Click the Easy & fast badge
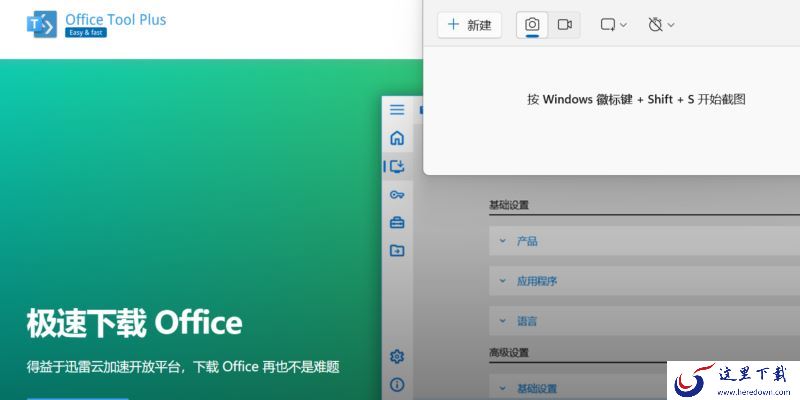 (x=86, y=33)
